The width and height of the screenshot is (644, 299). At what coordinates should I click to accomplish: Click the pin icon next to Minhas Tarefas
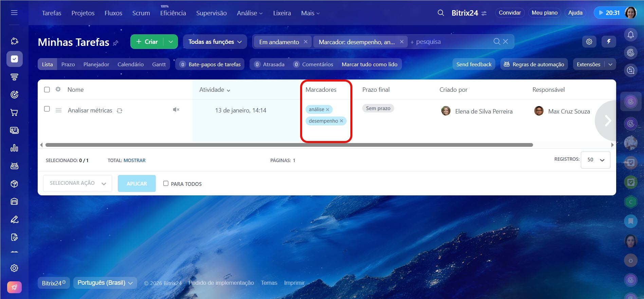click(116, 43)
